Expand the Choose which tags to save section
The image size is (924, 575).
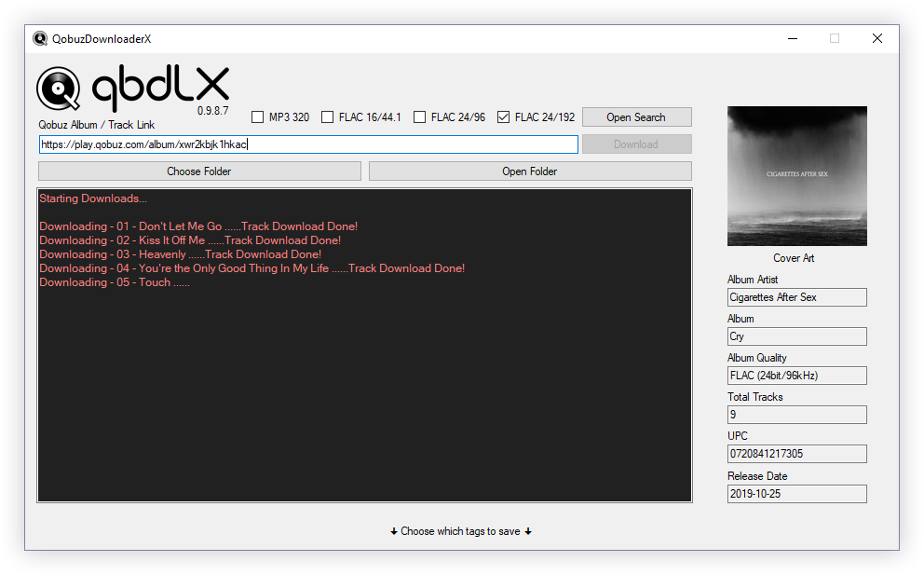coord(461,531)
